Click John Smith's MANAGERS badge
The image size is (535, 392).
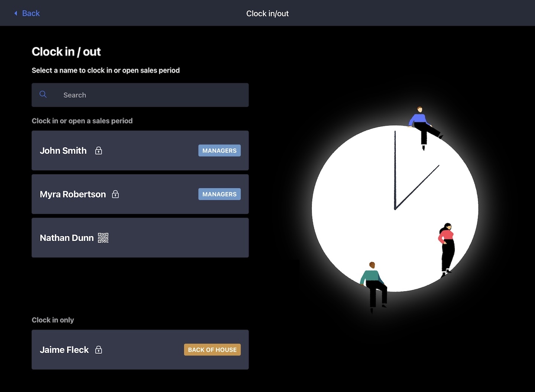pyautogui.click(x=219, y=150)
